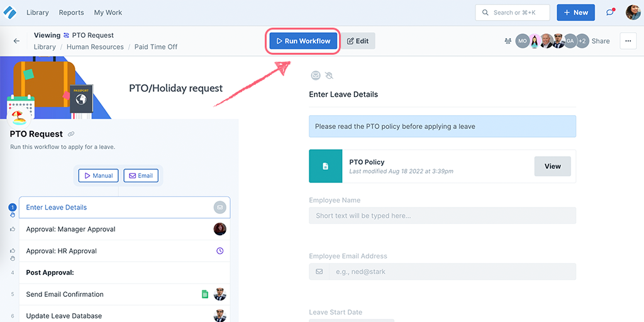
Task: Toggle the hidden eye-slash icon above Enter Leave Details
Action: [x=329, y=75]
